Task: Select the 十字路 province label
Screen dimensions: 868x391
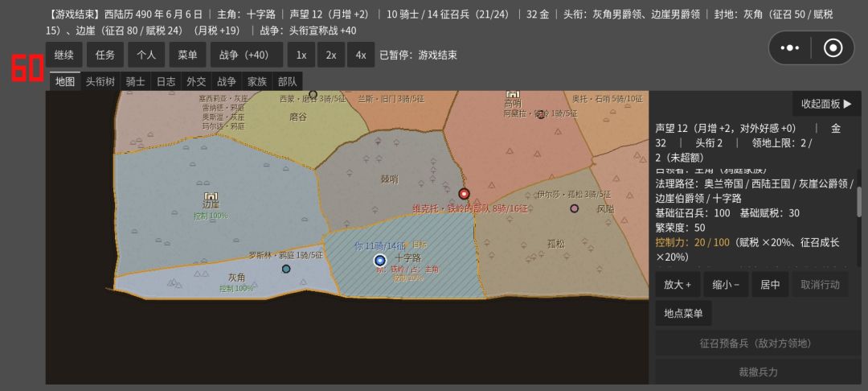Action: [x=408, y=258]
